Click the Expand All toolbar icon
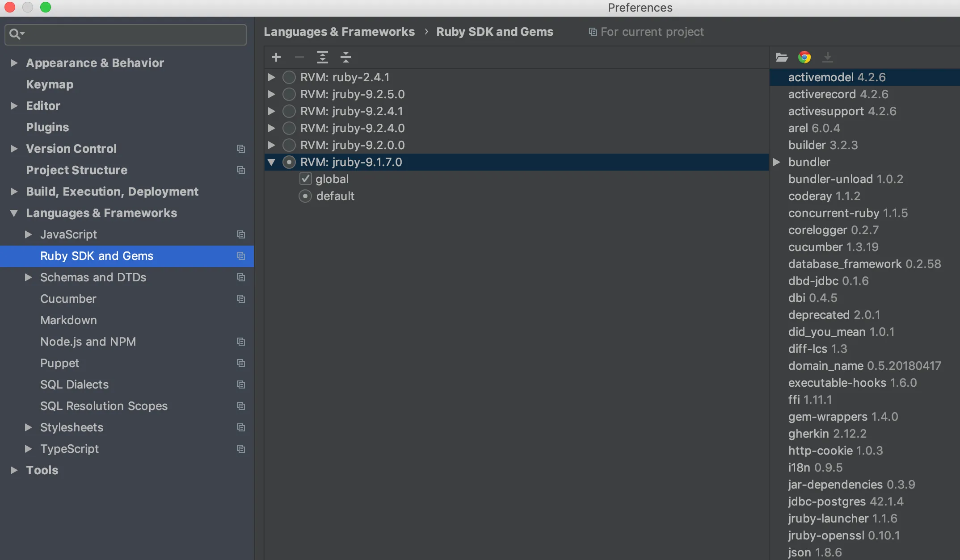960x560 pixels. click(x=322, y=57)
